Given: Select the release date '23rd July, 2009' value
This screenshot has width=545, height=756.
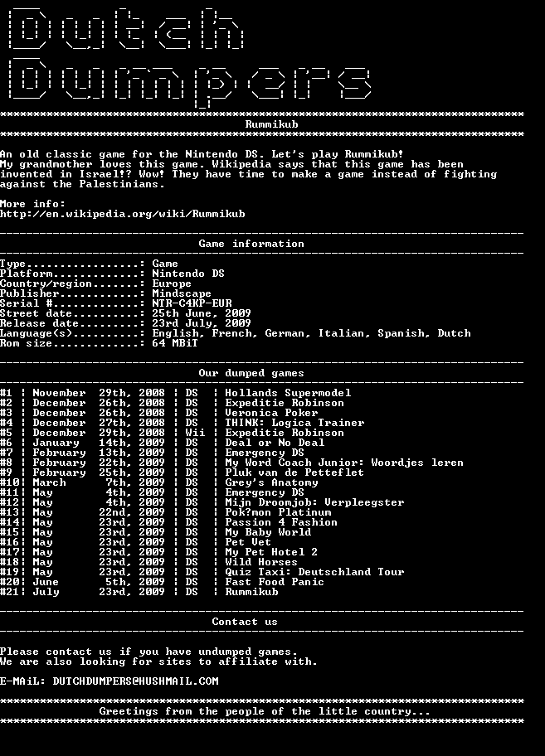Looking at the screenshot, I should [x=202, y=323].
